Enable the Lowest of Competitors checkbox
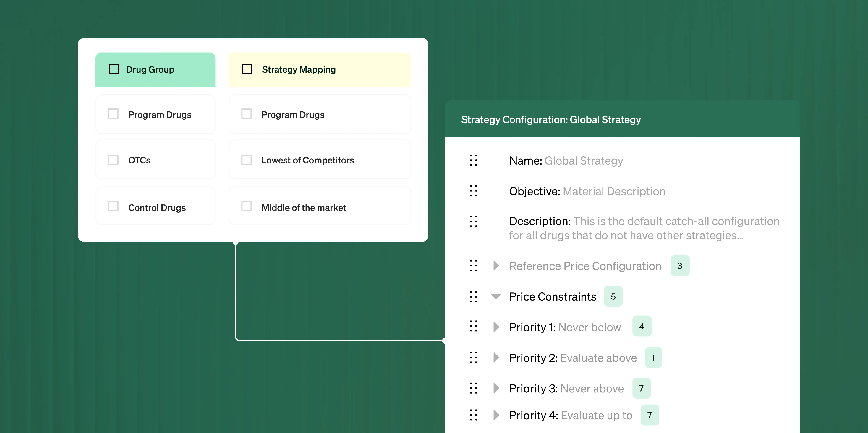This screenshot has height=433, width=868. click(247, 160)
